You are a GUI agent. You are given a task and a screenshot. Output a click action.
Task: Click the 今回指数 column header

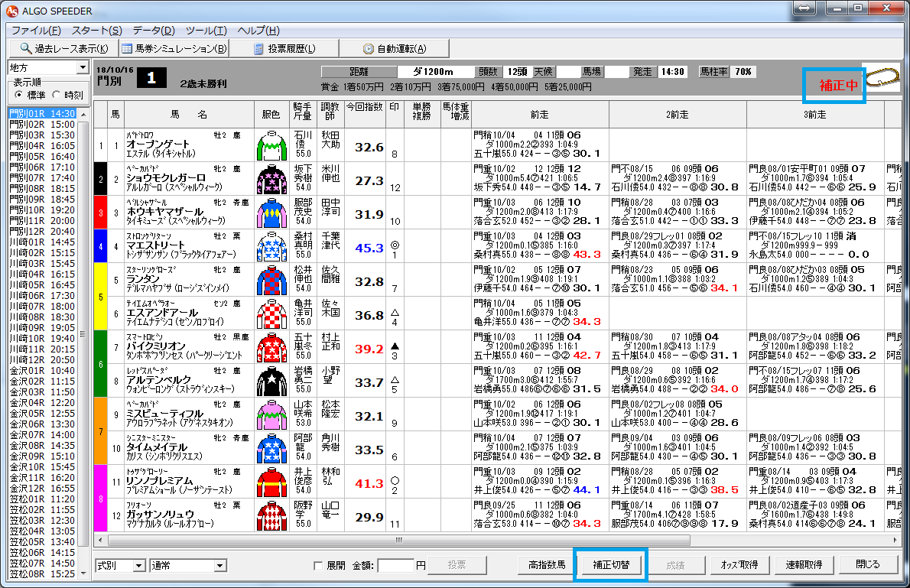click(365, 115)
